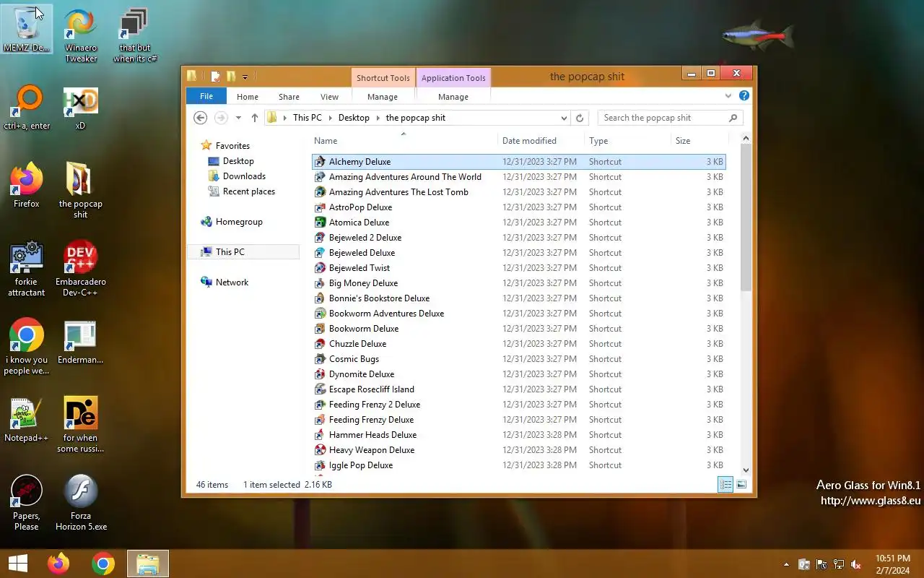
Task: Select Homegroup in navigation pane
Action: 231,222
